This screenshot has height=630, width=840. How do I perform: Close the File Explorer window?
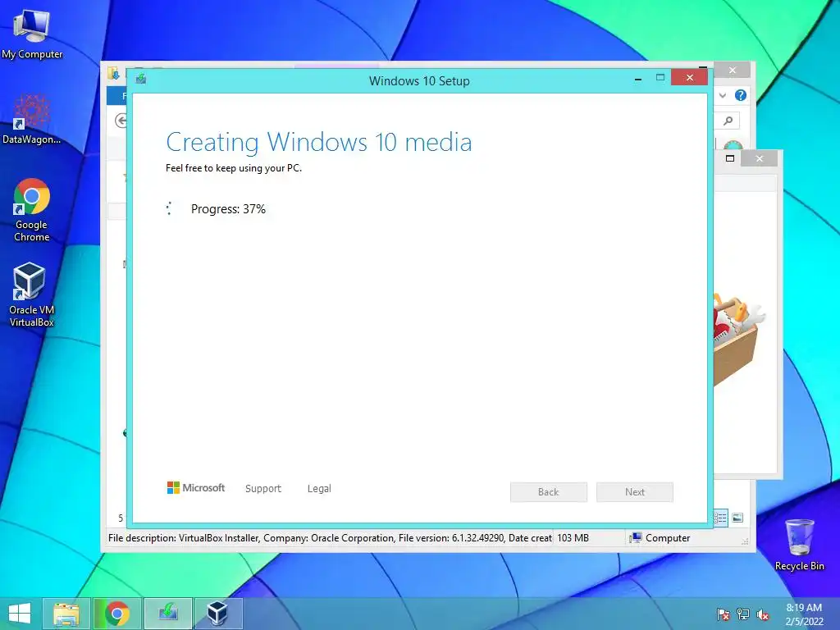pos(733,71)
